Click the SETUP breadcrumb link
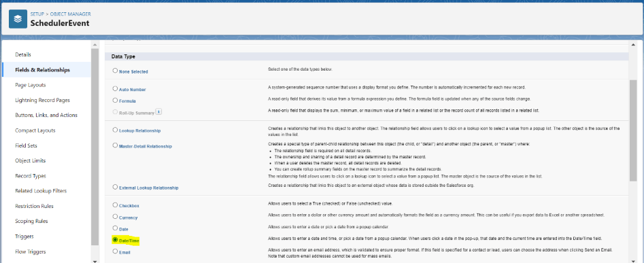 [x=37, y=14]
